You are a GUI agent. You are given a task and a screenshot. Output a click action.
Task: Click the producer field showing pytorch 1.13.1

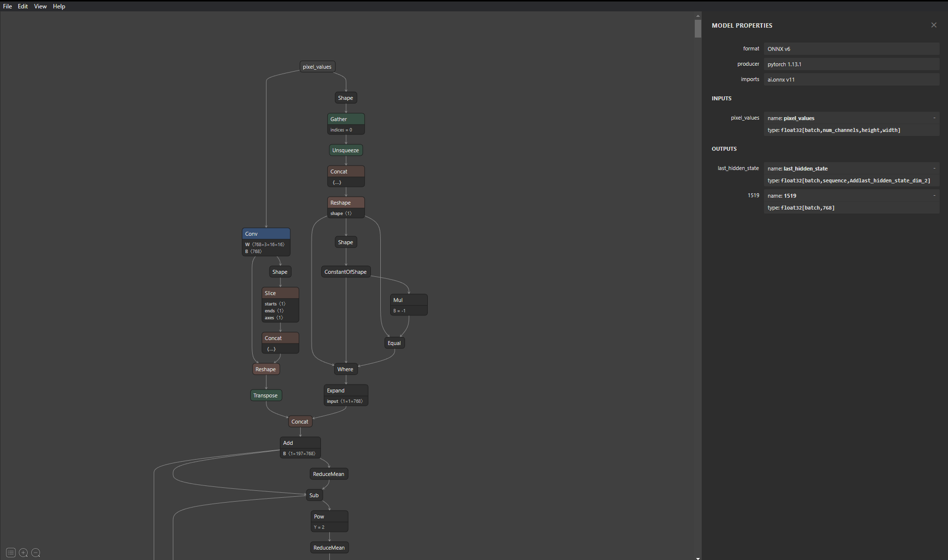point(852,64)
